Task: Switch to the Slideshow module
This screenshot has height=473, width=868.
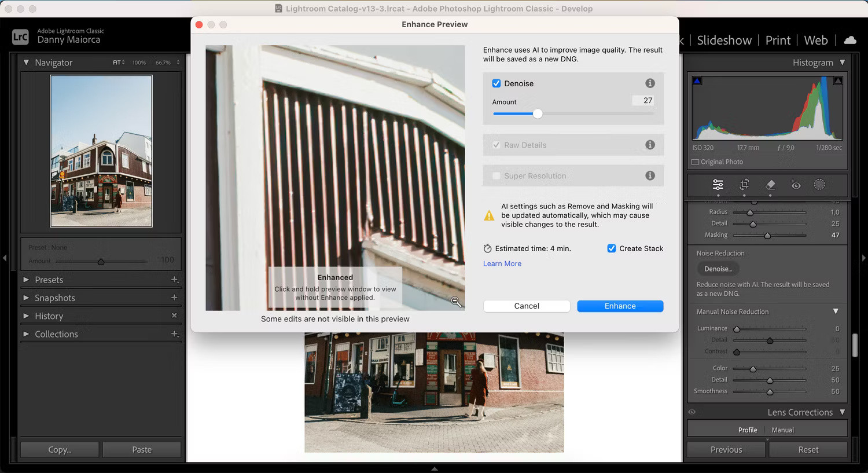Action: pos(724,40)
